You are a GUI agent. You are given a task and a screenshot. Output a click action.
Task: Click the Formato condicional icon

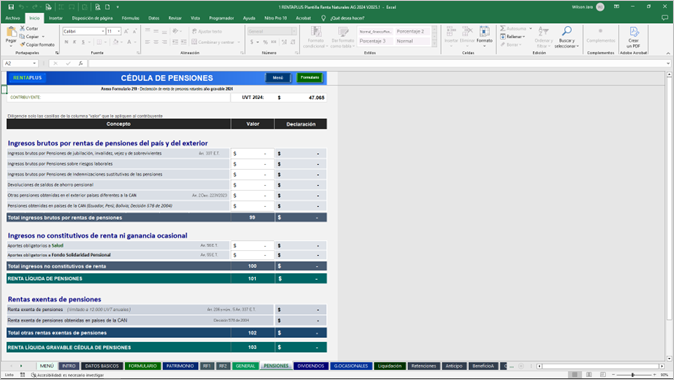[x=316, y=32]
